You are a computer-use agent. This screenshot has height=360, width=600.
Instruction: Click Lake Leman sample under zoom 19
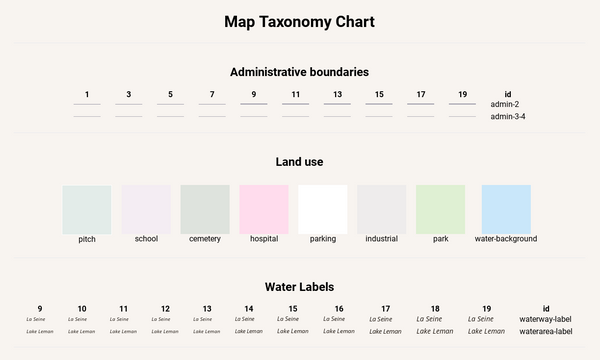486,331
